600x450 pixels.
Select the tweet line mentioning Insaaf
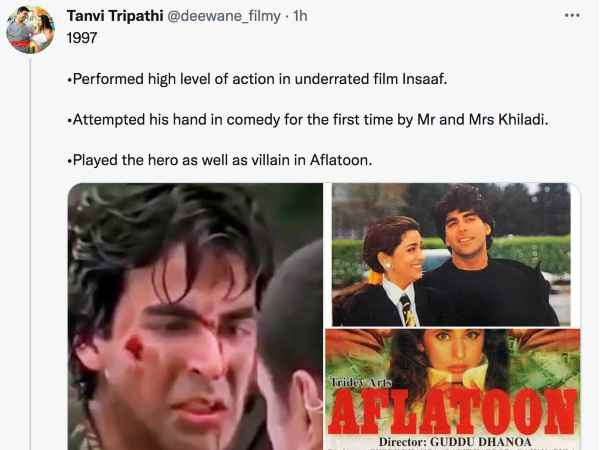(257, 79)
